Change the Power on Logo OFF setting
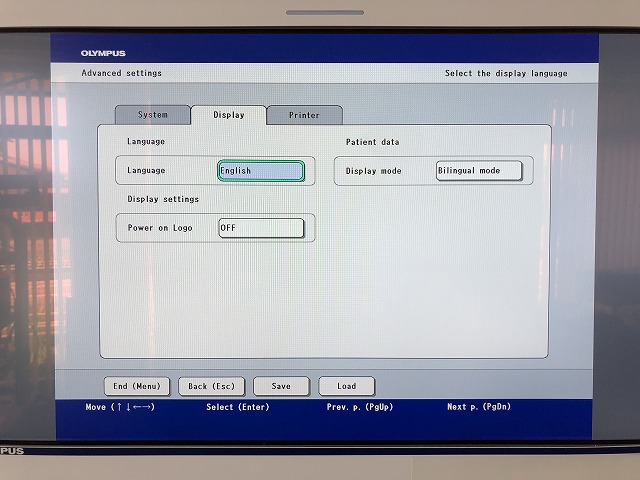This screenshot has width=640, height=480. [261, 228]
